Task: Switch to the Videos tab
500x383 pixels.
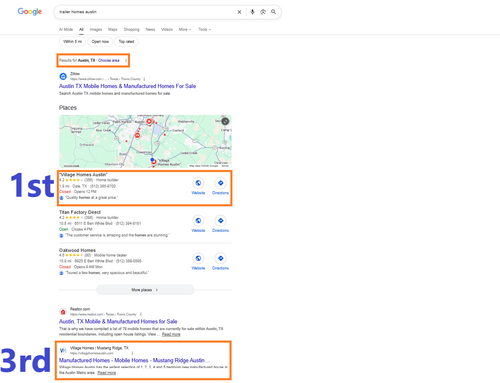Action: pyautogui.click(x=167, y=29)
